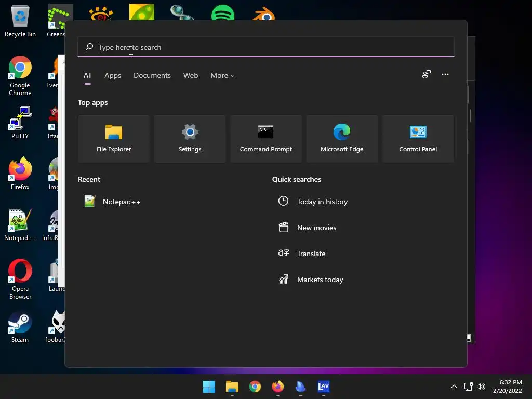Click the network icon in system tray
The height and width of the screenshot is (399, 532).
tap(469, 387)
